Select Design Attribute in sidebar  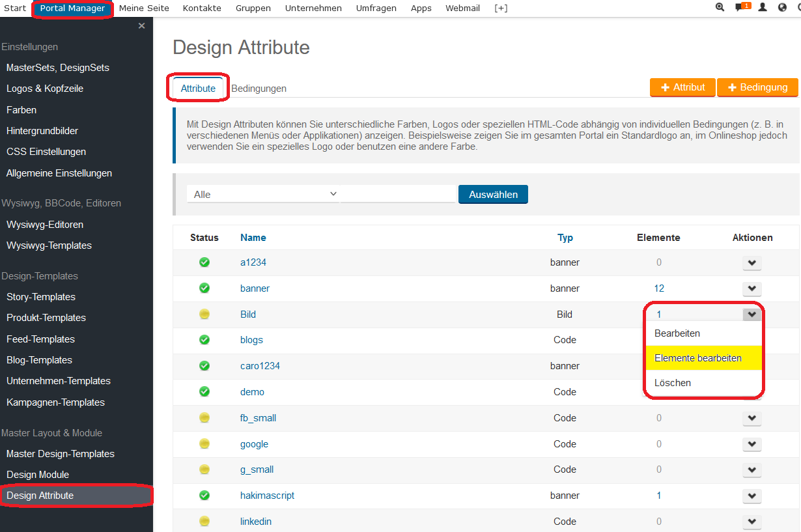pyautogui.click(x=76, y=496)
